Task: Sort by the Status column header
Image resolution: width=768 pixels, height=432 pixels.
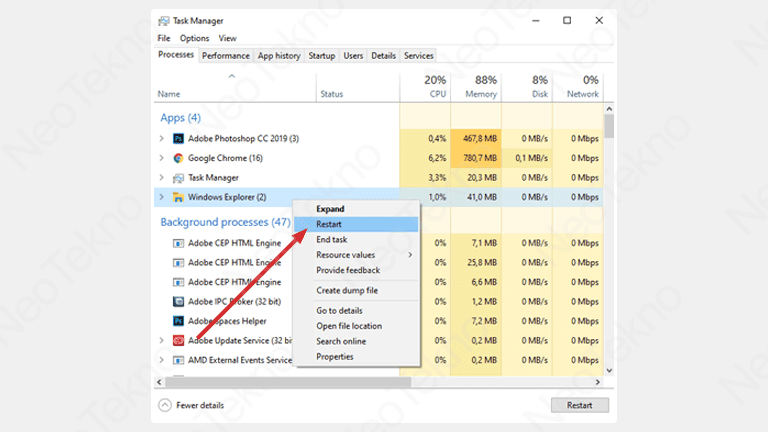Action: 358,87
